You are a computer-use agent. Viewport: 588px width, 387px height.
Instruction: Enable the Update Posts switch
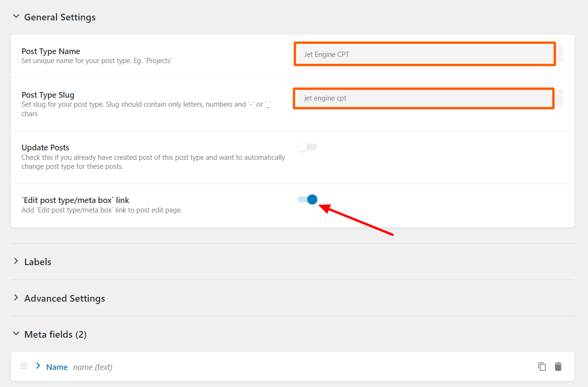(307, 147)
